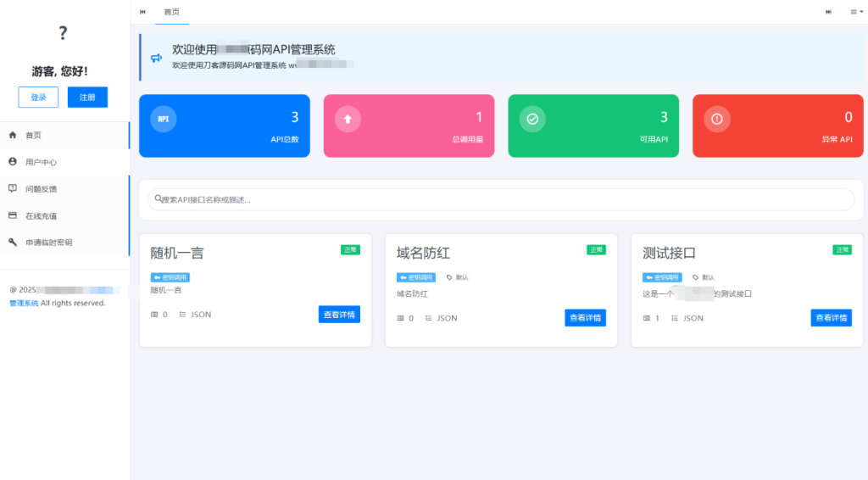This screenshot has width=868, height=480.
Task: Click the question mark avatar icon
Action: pos(63,33)
